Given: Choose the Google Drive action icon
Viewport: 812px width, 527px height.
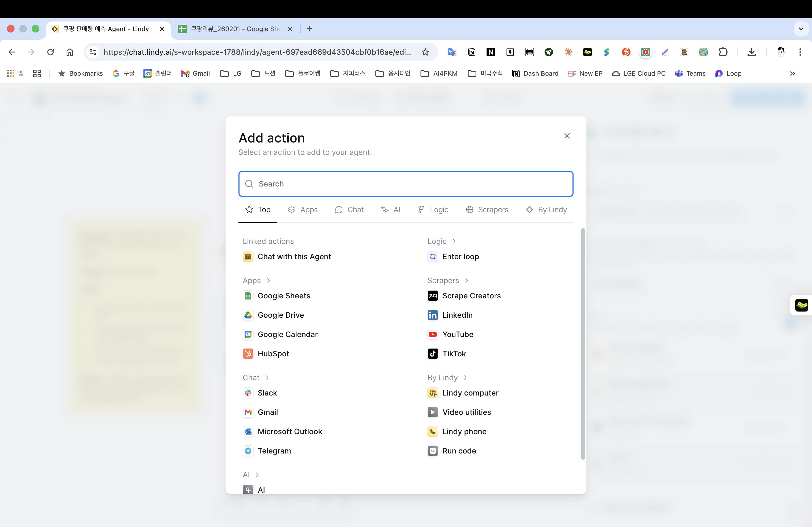Looking at the screenshot, I should click(x=248, y=315).
